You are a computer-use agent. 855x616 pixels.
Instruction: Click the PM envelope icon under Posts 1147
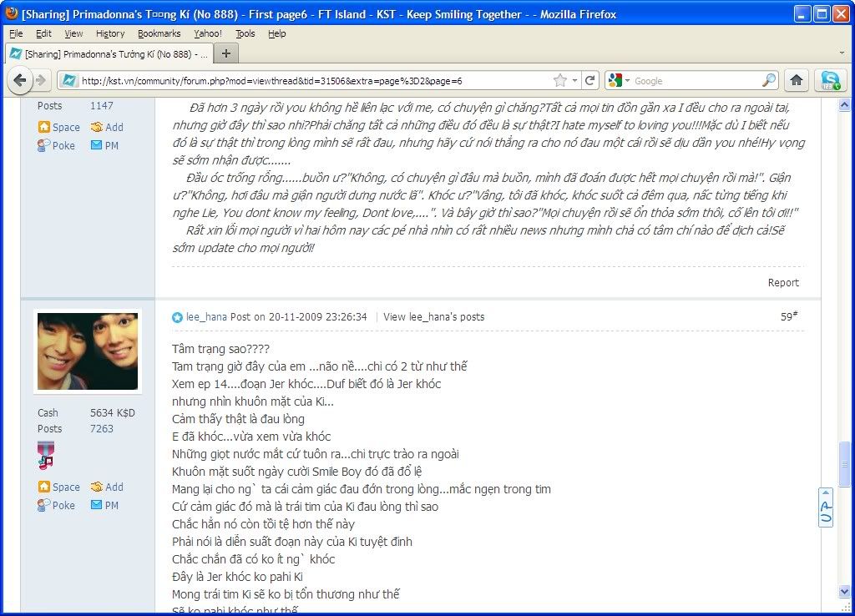click(97, 145)
